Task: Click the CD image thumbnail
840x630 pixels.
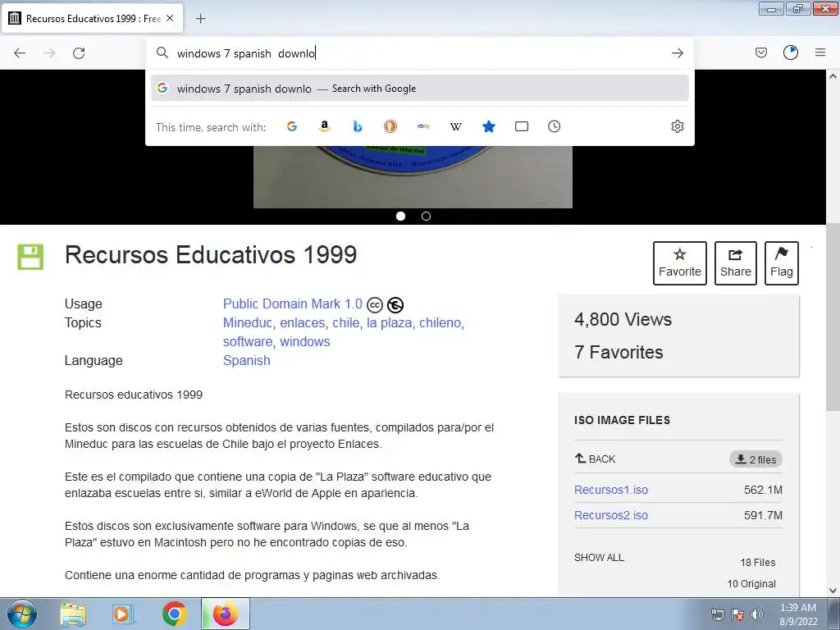Action: (413, 177)
